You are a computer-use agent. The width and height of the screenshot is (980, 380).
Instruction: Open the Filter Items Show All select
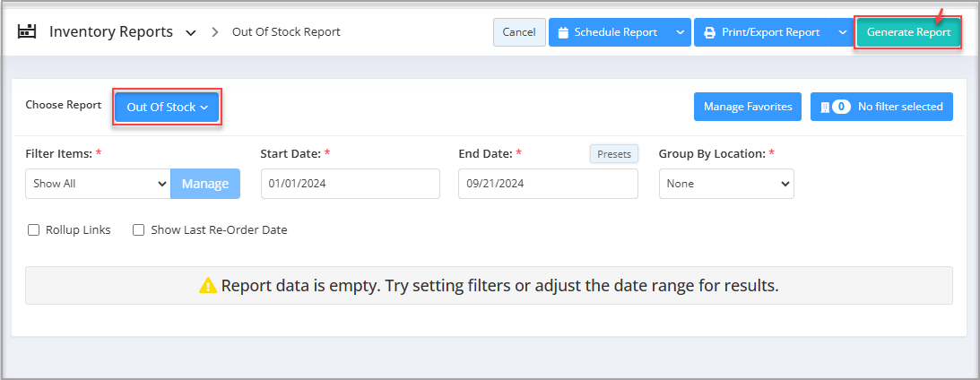pyautogui.click(x=98, y=184)
